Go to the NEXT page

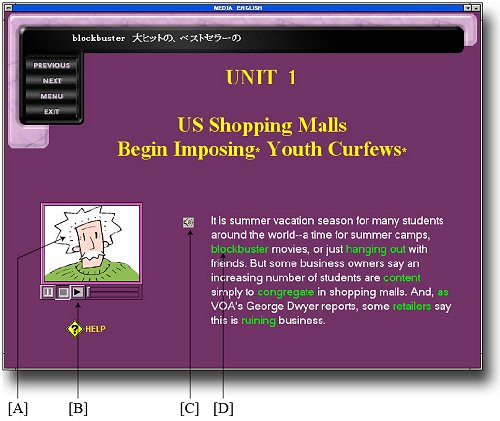52,81
